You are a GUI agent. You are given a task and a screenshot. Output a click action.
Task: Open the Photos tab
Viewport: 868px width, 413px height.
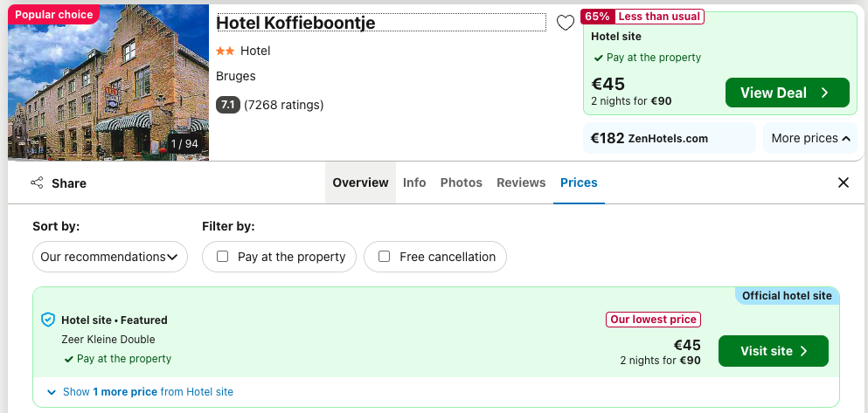[462, 182]
